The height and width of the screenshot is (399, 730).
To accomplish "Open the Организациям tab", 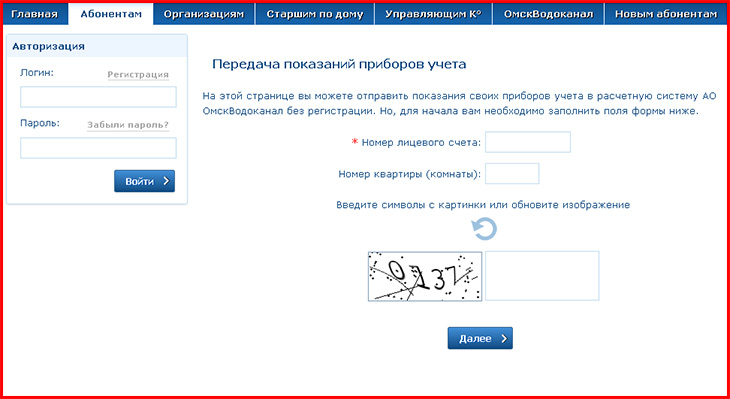I will click(x=204, y=14).
